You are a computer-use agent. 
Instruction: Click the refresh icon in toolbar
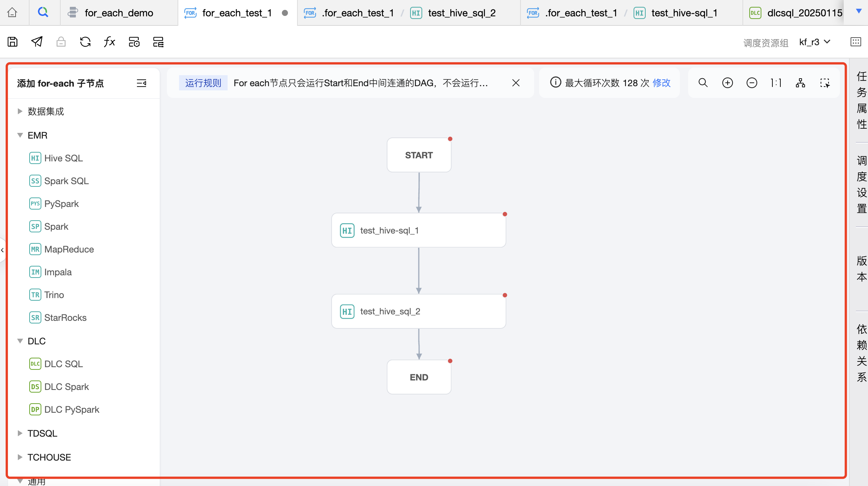coord(85,42)
